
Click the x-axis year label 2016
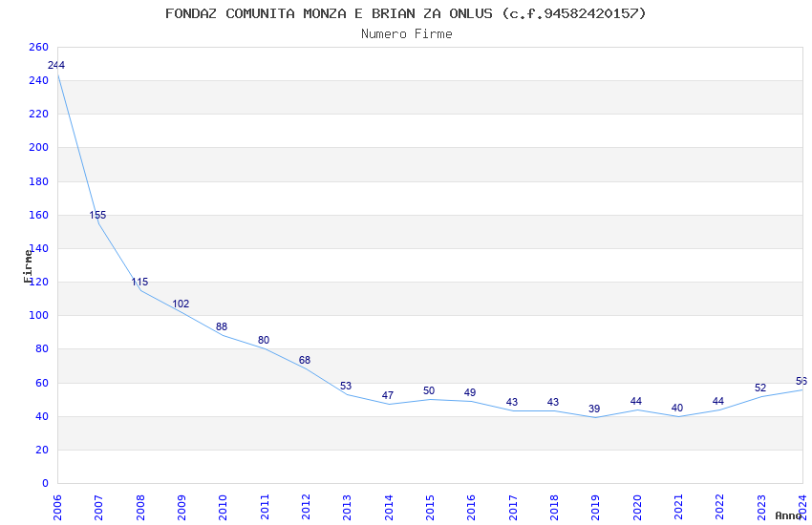[x=471, y=507]
